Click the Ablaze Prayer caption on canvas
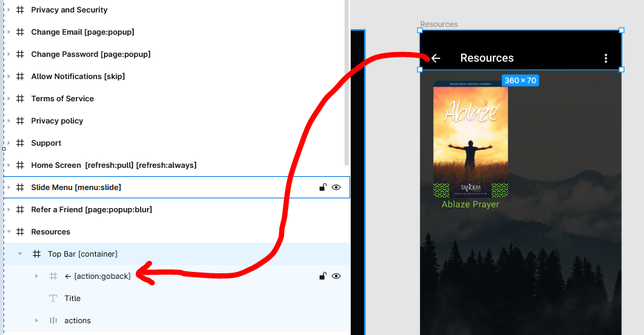 click(x=470, y=205)
